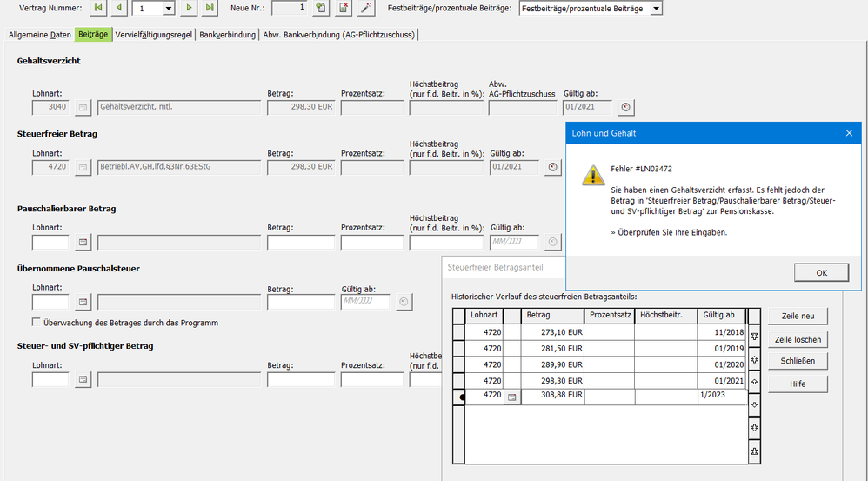The image size is (868, 481).
Task: Move one row down in history grid
Action: (754, 405)
